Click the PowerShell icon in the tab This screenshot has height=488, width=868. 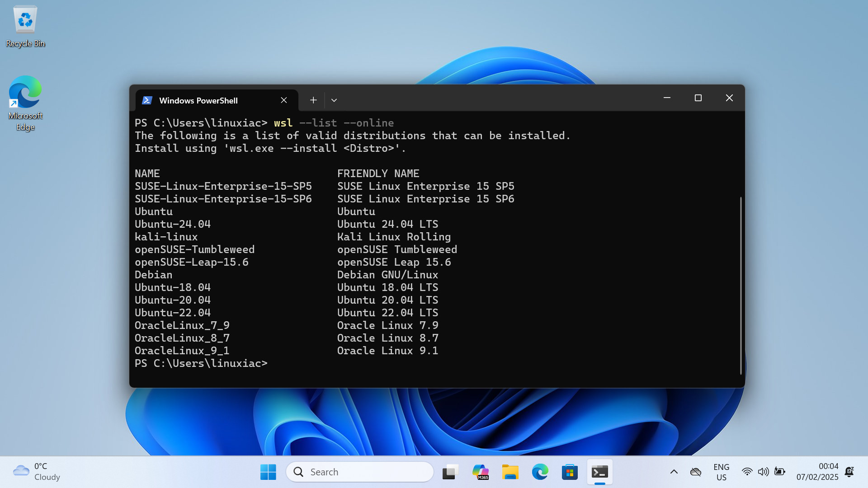tap(147, 100)
